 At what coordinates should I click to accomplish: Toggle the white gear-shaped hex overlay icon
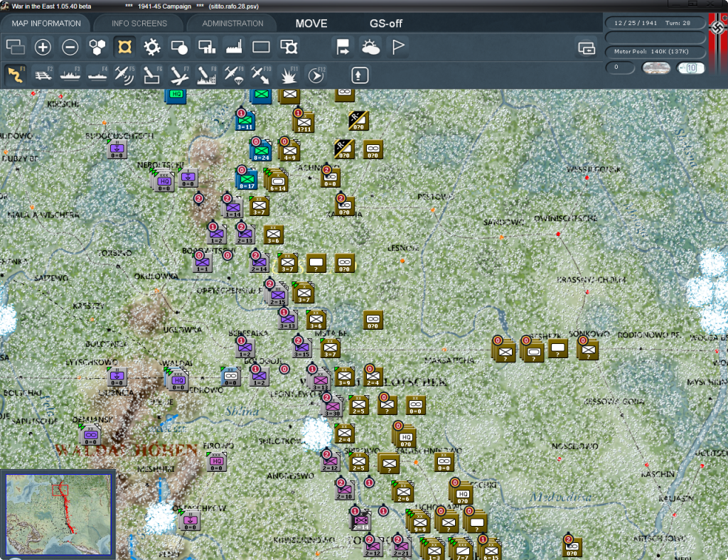[x=152, y=47]
